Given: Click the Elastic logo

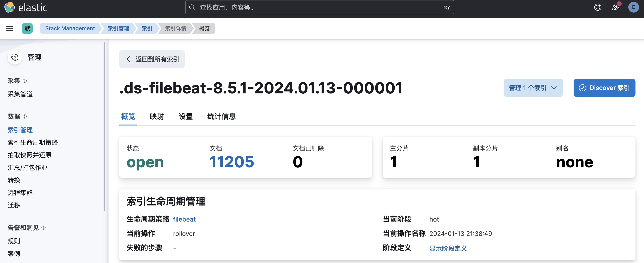Looking at the screenshot, I should coord(26,7).
